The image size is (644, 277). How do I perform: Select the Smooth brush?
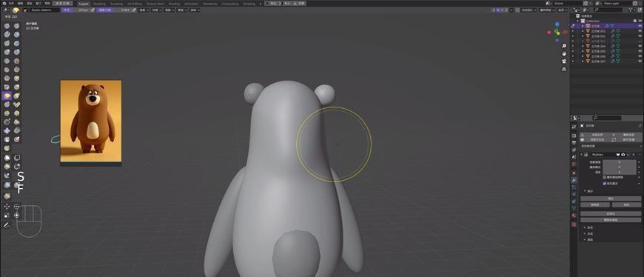[x=16, y=61]
